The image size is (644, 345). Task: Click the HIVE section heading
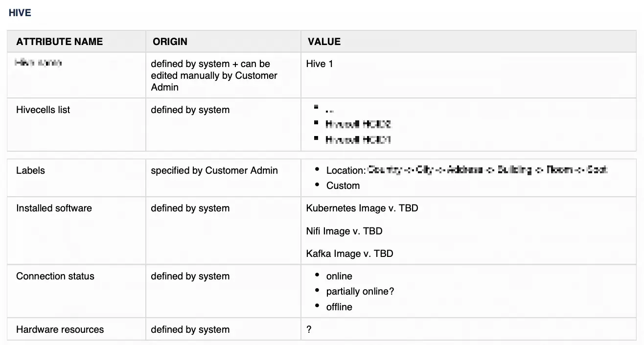[20, 13]
